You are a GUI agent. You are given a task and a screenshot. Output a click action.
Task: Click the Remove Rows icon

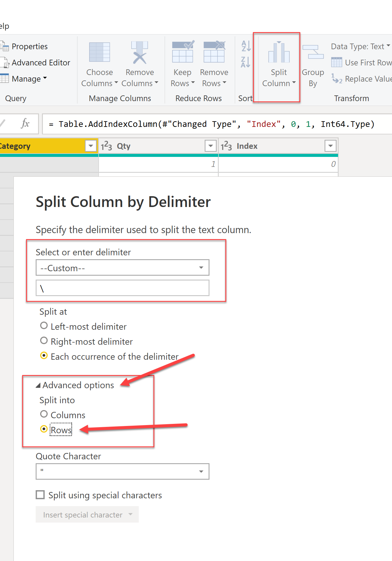(x=214, y=52)
